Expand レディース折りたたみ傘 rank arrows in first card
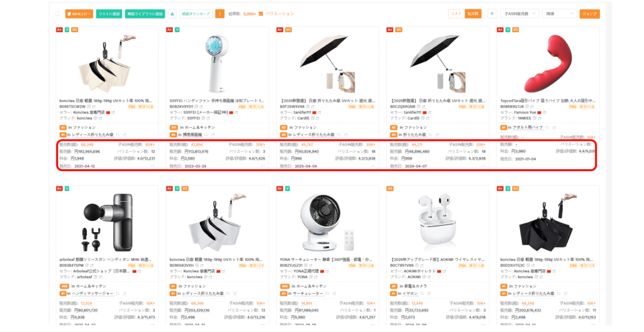The width and height of the screenshot is (644, 332). tap(118, 135)
